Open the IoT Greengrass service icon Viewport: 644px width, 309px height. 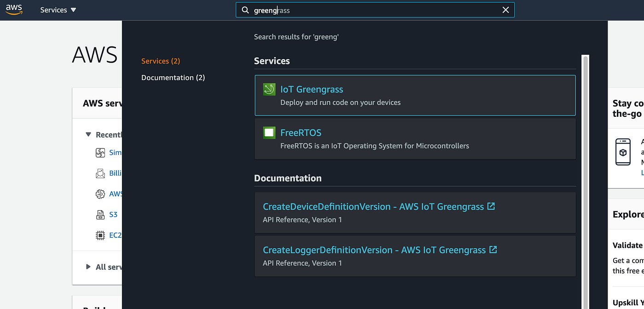tap(269, 89)
